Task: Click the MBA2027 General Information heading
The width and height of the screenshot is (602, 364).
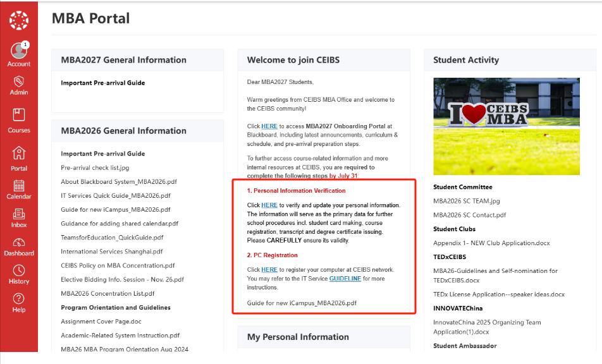Action: pos(124,60)
